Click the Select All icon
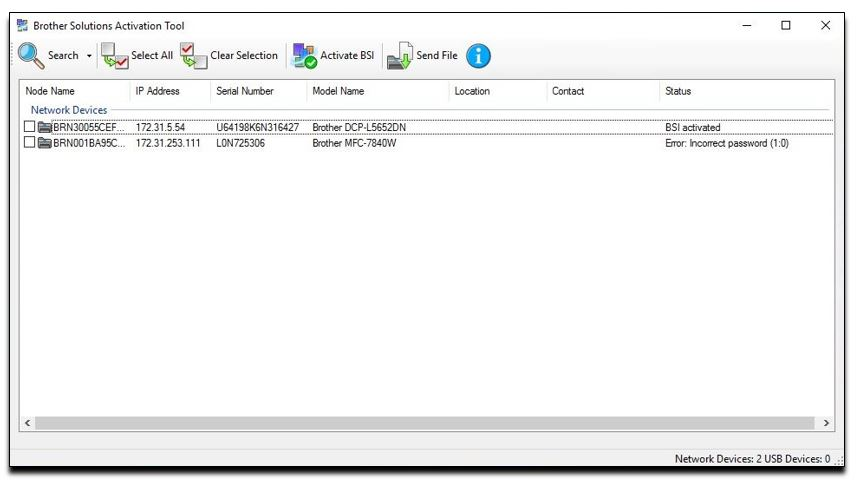The image size is (856, 485). (x=114, y=56)
